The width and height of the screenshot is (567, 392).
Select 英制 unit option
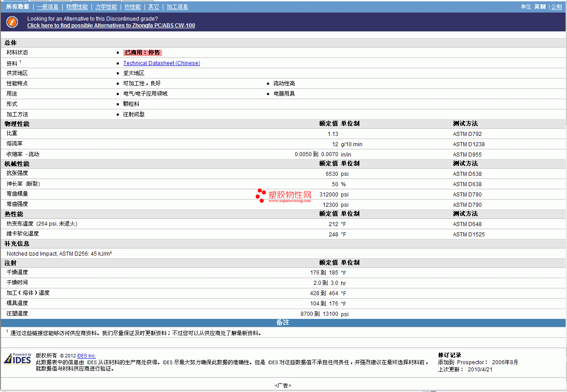pos(540,7)
